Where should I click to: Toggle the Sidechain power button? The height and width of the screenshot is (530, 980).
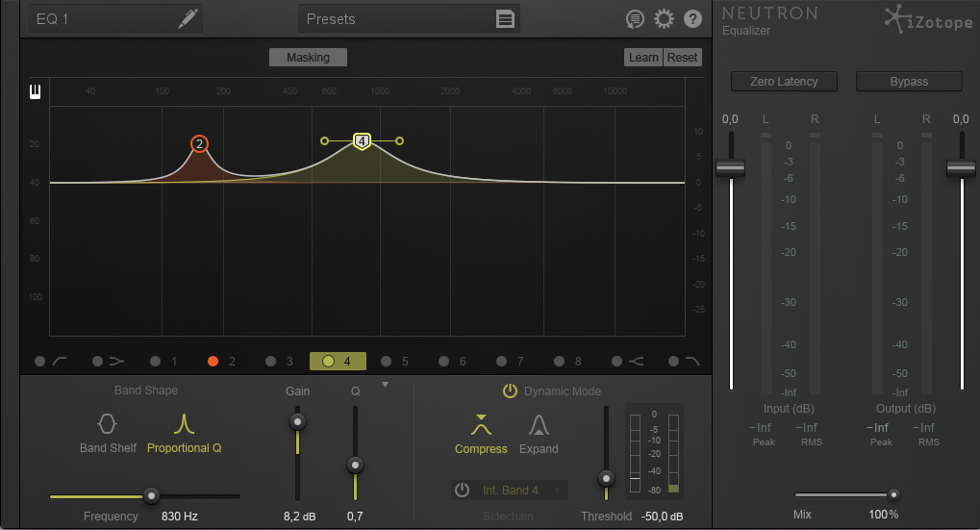click(462, 490)
